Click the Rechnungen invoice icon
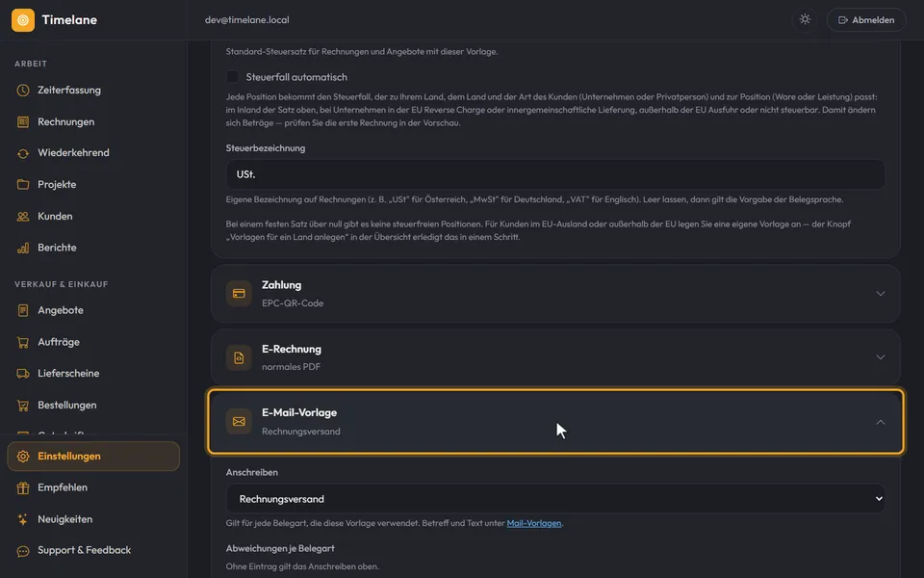 tap(23, 122)
